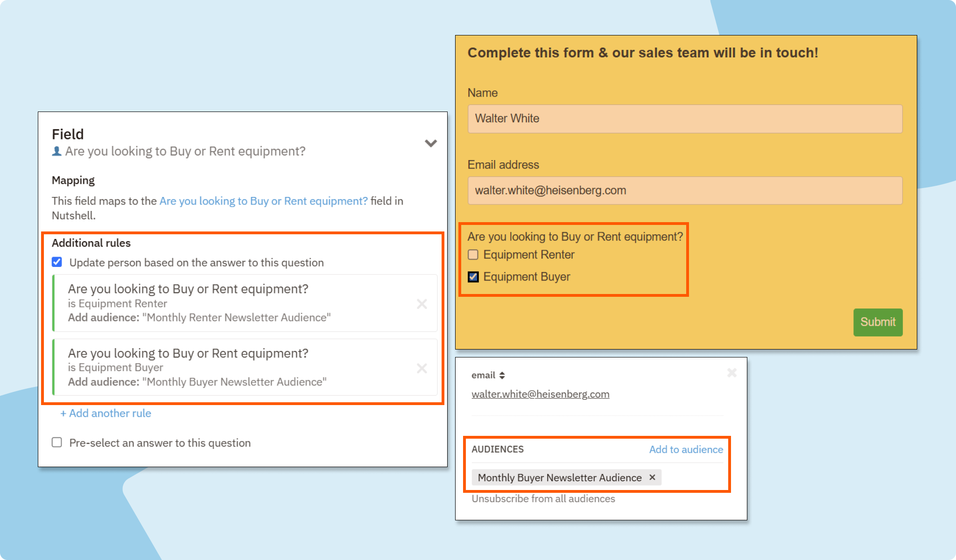Viewport: 956px width, 560px height.
Task: Add another rule to the field
Action: [x=106, y=413]
